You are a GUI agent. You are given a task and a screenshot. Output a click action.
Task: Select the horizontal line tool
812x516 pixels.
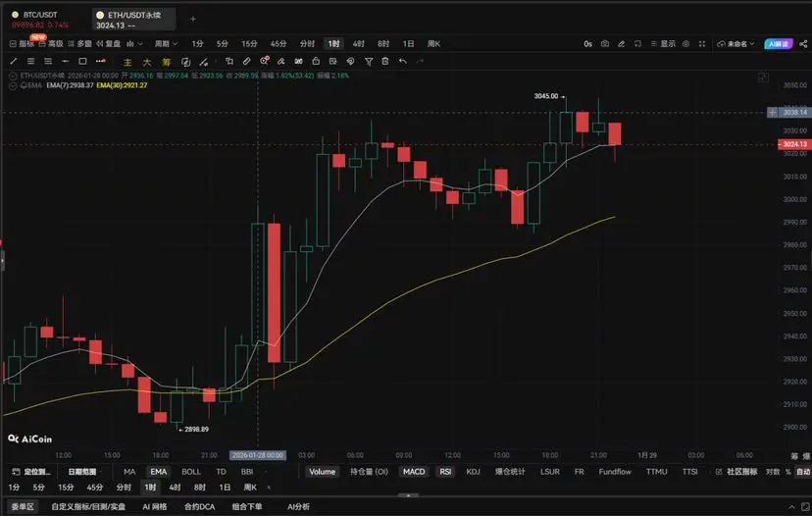point(66,61)
